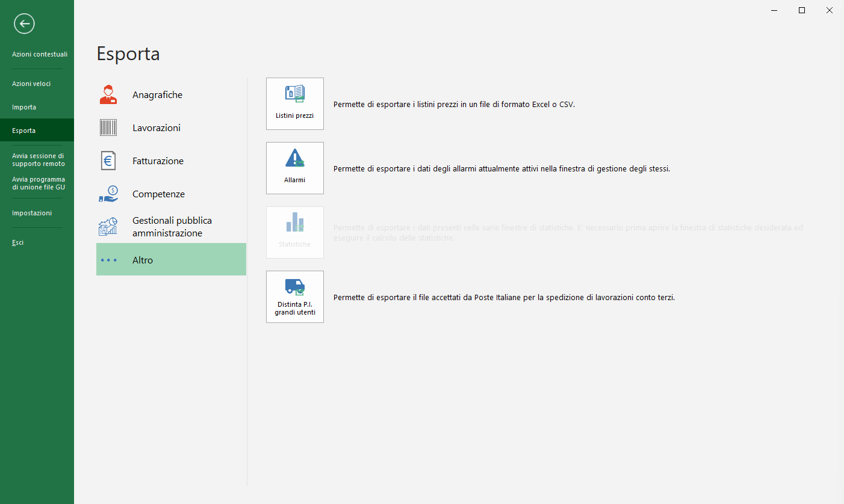Image resolution: width=844 pixels, height=504 pixels.
Task: Select the Esporta sidebar entry
Action: point(24,131)
